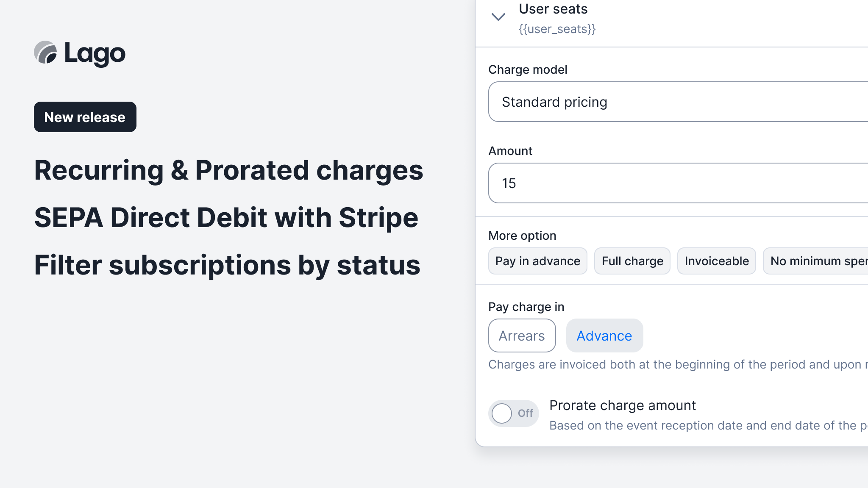Click the Lago leaf logo icon
The image size is (868, 488).
tap(45, 53)
